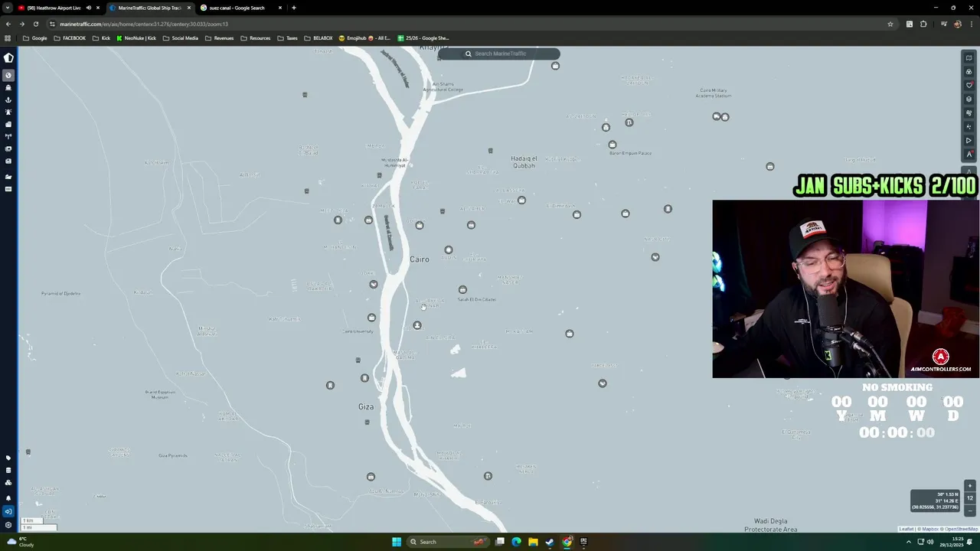Click the Windows taskbar Search box
Image resolution: width=980 pixels, height=551 pixels.
coord(448,542)
